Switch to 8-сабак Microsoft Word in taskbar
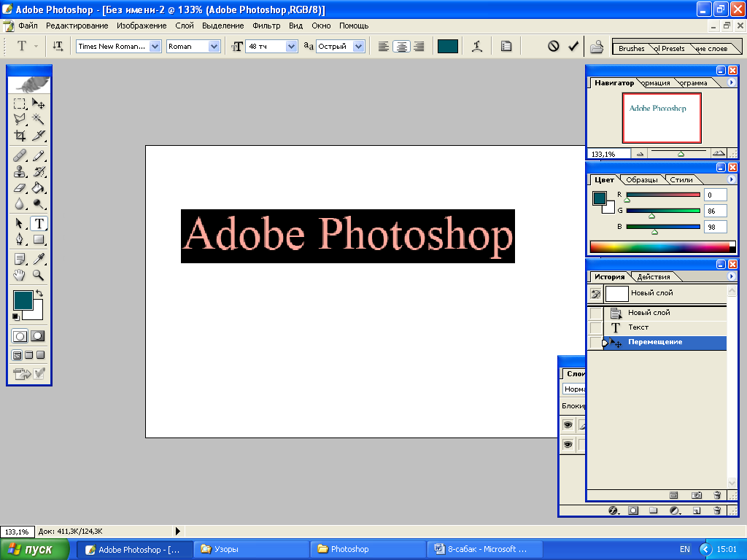The width and height of the screenshot is (747, 560). click(485, 550)
